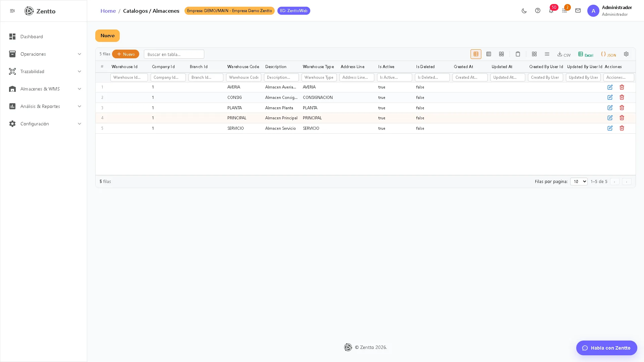Open the Administrador user name menu

(x=617, y=11)
